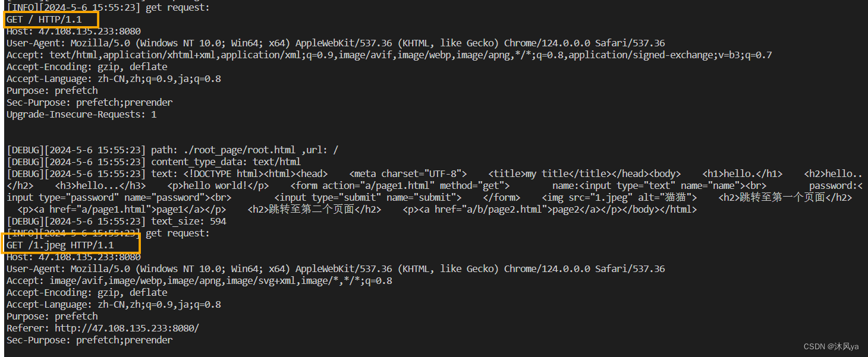Click the CSDN @沐风ya watermark

831,347
